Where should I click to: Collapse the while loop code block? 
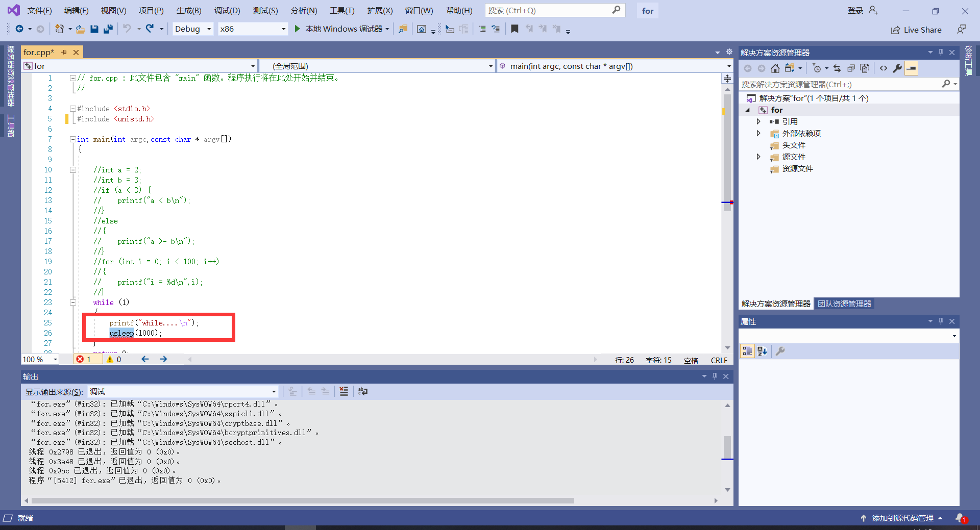(73, 302)
